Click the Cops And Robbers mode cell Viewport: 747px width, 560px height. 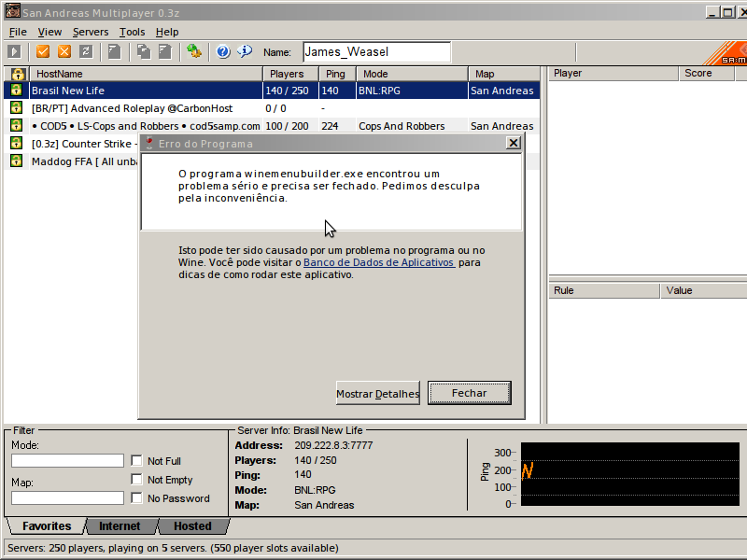tap(402, 126)
